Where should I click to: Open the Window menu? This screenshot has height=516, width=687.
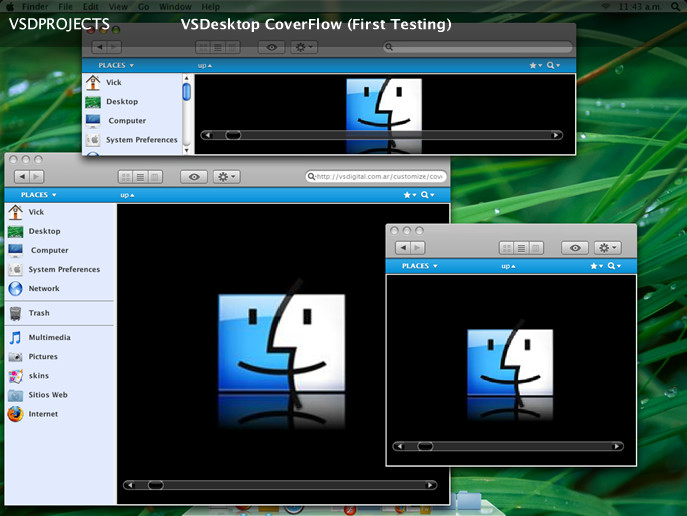(x=175, y=7)
